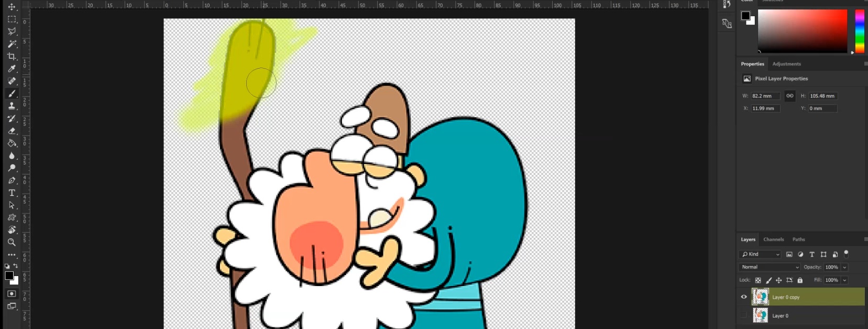
Task: Select the Polygonal Lasso tool
Action: tap(12, 31)
